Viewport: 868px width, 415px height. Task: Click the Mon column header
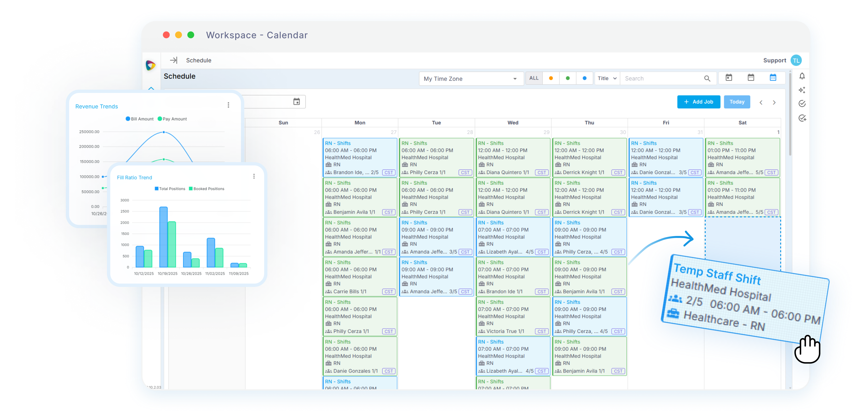(x=360, y=123)
